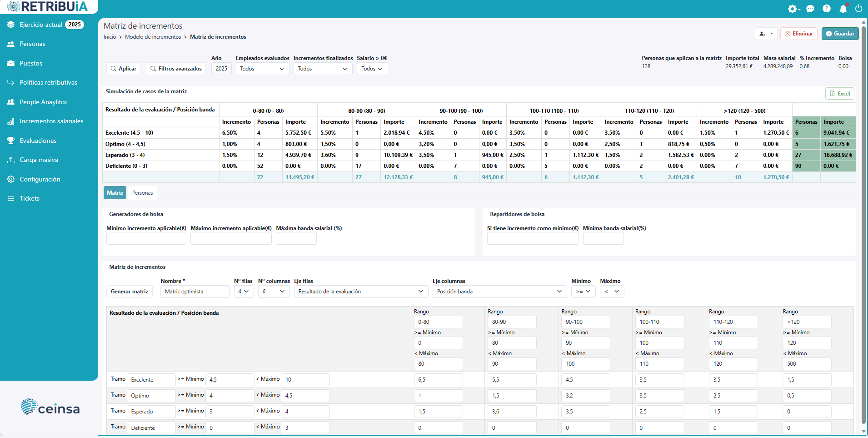Screen dimensions: 868x438
Task: Open the help question mark icon
Action: click(x=827, y=9)
